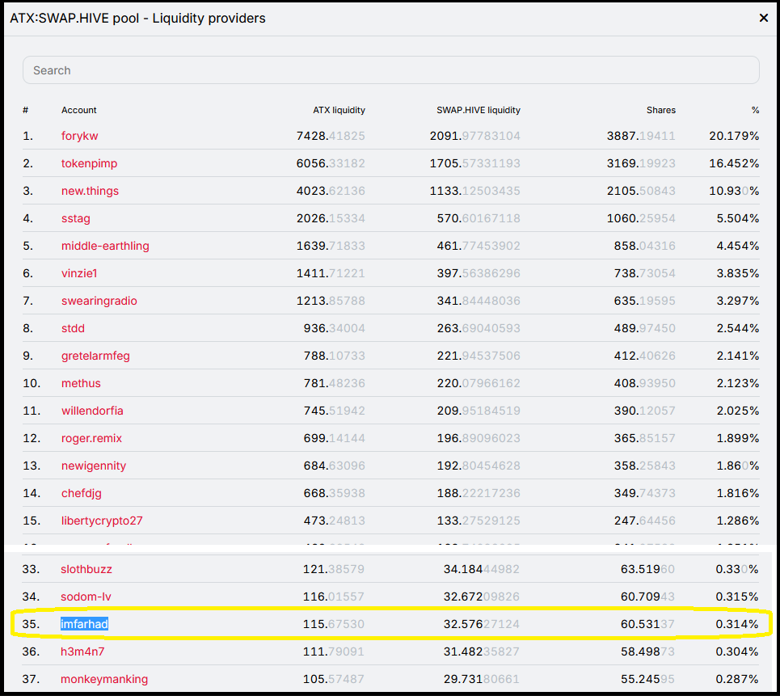Select the stdd account link
Image resolution: width=780 pixels, height=700 pixels.
pyautogui.click(x=73, y=328)
